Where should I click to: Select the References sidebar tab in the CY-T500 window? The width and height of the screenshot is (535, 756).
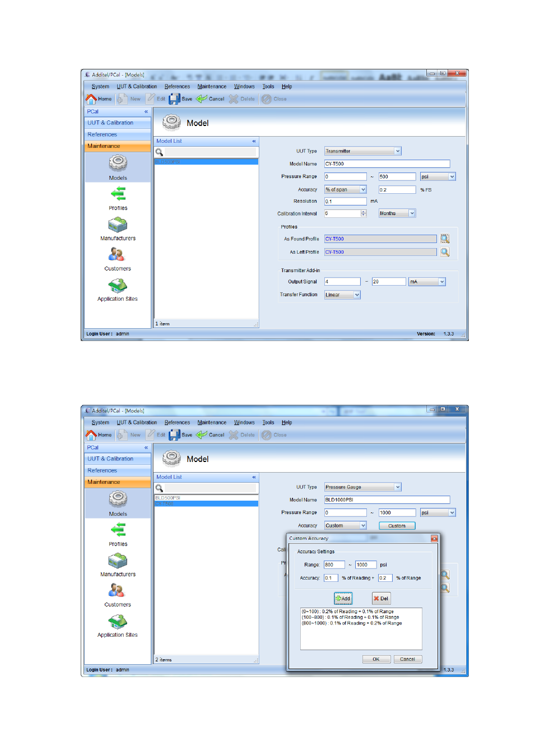point(118,134)
